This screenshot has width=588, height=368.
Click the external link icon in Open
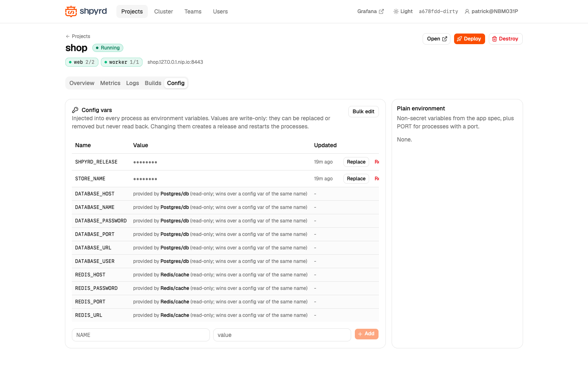(x=445, y=39)
